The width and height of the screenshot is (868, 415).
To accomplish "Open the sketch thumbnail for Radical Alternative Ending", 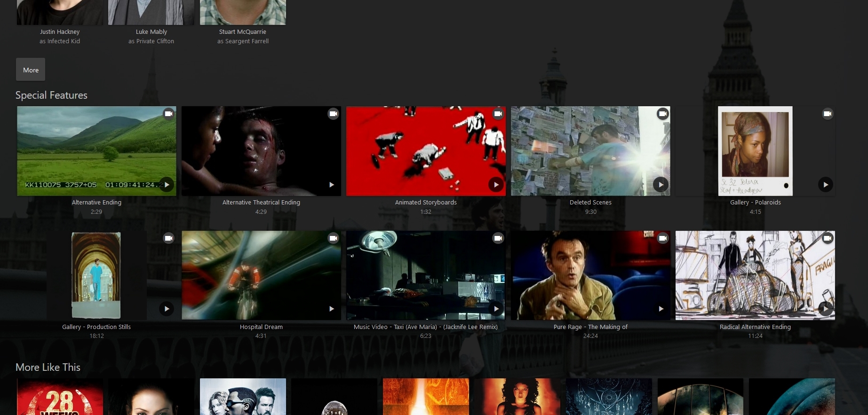I will coord(755,275).
